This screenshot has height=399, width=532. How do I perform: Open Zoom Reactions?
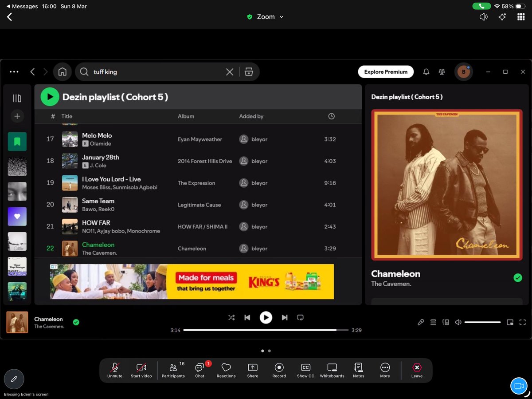point(226,370)
